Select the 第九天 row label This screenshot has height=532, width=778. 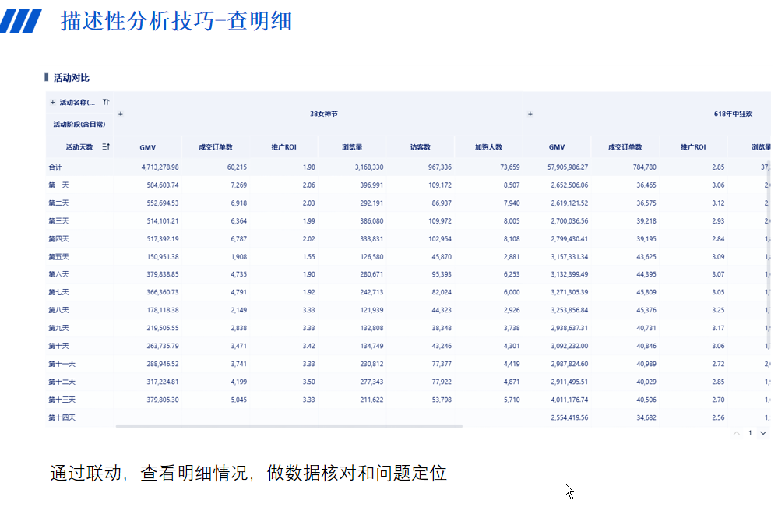coord(58,328)
